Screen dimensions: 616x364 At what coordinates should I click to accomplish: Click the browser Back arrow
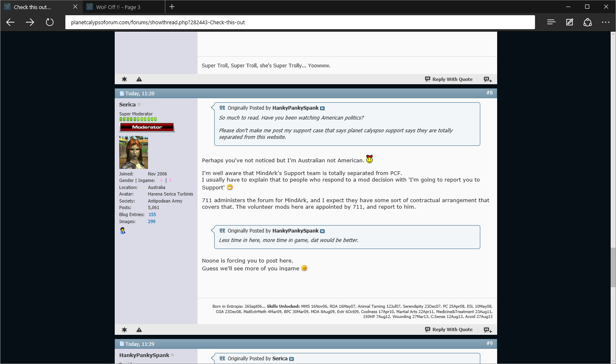10,22
